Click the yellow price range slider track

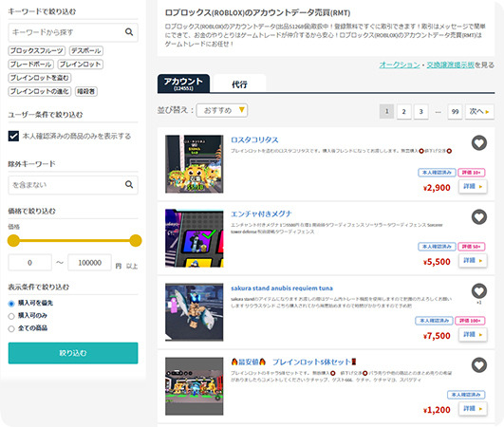click(x=75, y=241)
